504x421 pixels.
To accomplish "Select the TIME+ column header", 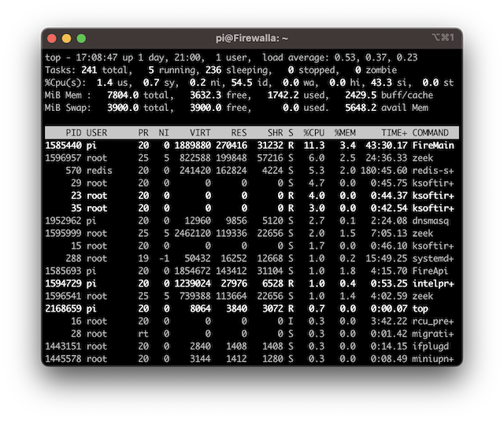I will tap(392, 133).
